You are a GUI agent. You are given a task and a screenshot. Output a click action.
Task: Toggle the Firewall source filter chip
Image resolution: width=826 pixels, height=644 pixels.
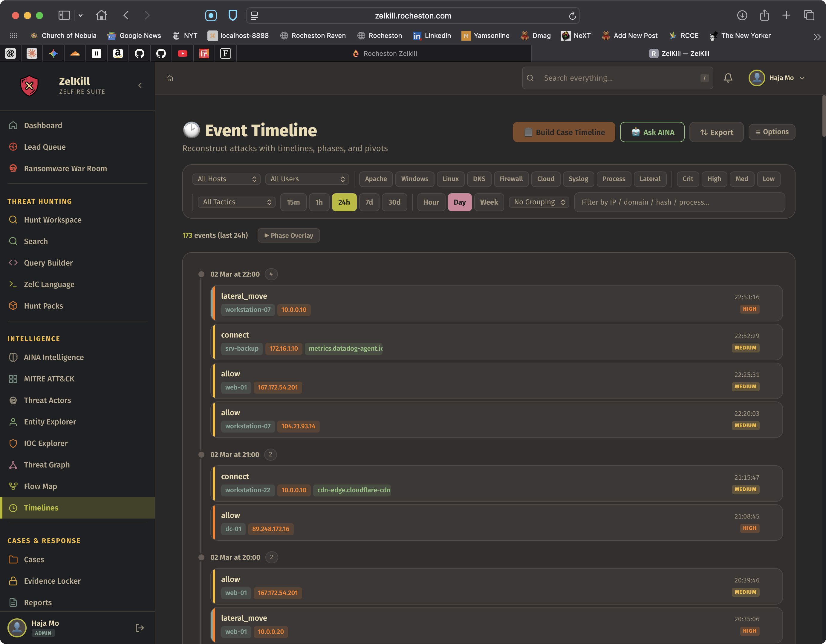point(511,179)
